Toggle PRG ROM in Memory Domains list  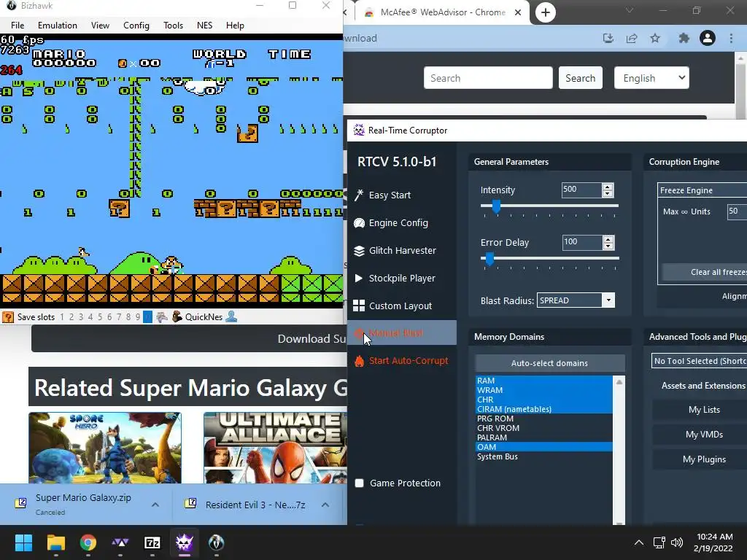pyautogui.click(x=544, y=419)
